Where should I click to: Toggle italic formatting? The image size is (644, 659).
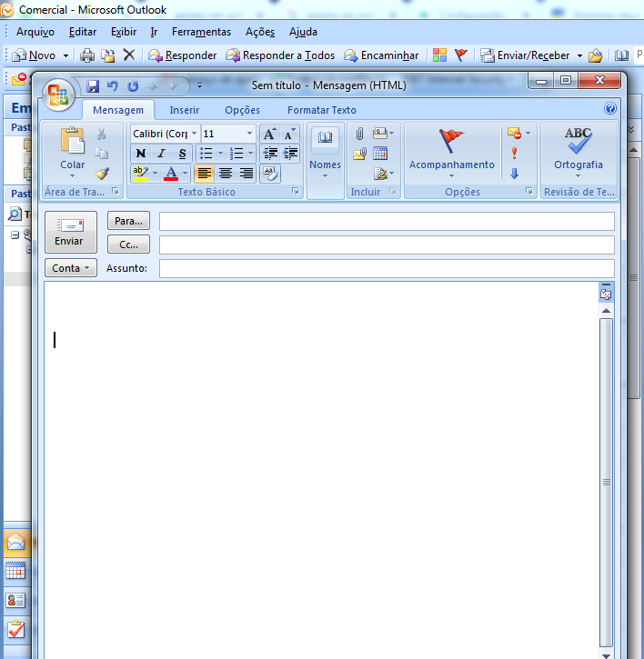[162, 154]
